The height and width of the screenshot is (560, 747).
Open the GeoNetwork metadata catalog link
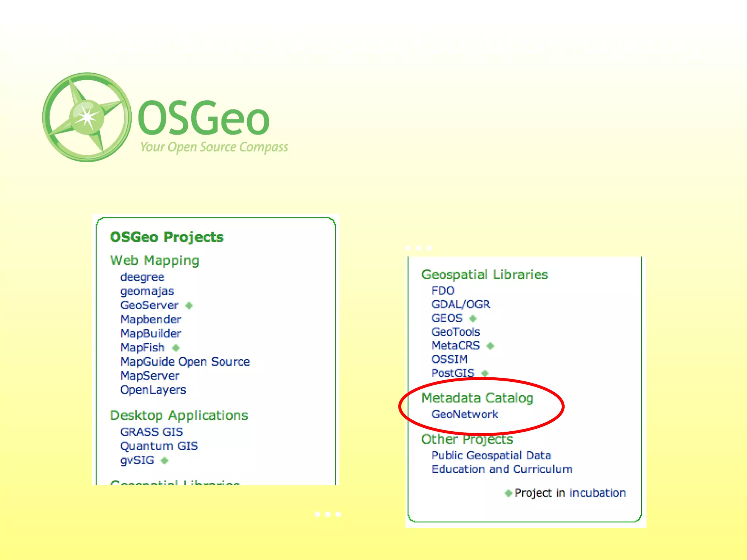coord(465,414)
